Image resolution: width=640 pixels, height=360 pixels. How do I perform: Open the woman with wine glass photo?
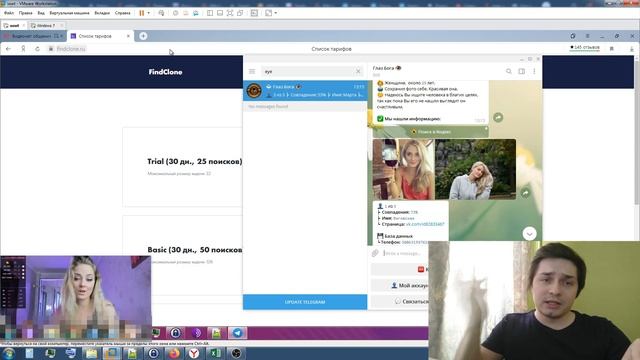coord(403,169)
